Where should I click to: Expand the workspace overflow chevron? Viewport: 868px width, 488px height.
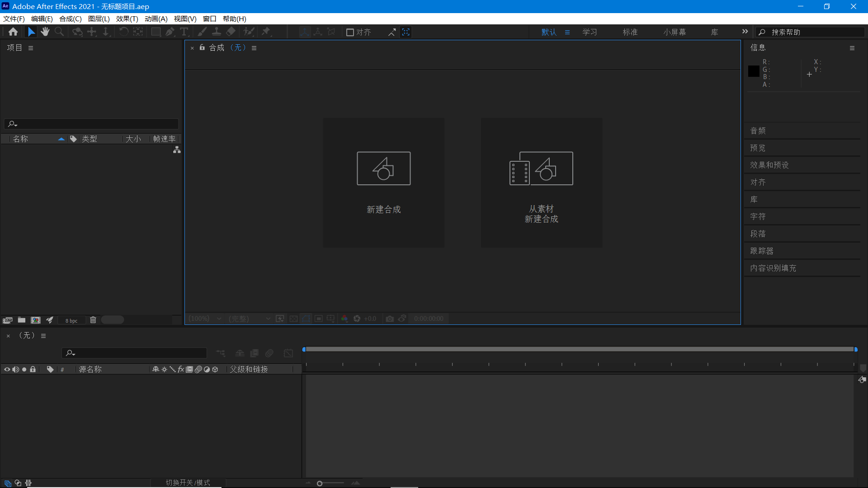745,32
